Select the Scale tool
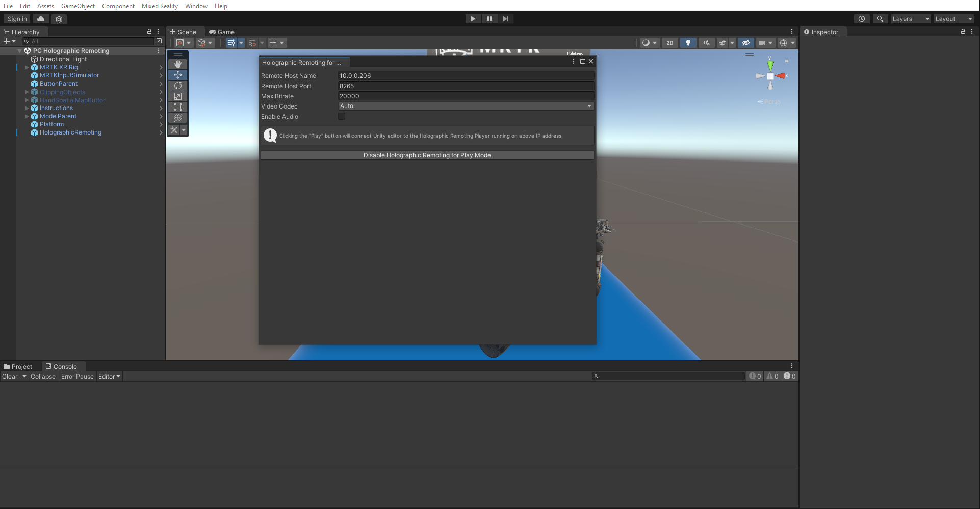Screen dimensions: 980x509 177,96
